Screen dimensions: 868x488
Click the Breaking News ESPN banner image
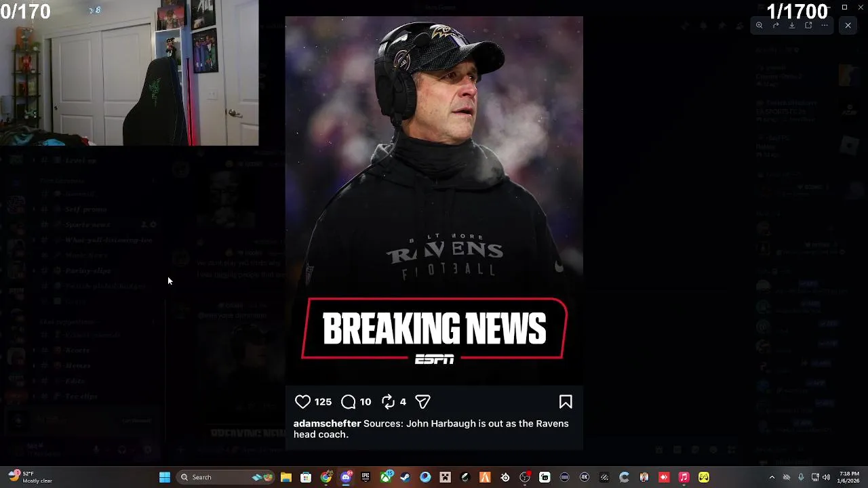tap(434, 330)
